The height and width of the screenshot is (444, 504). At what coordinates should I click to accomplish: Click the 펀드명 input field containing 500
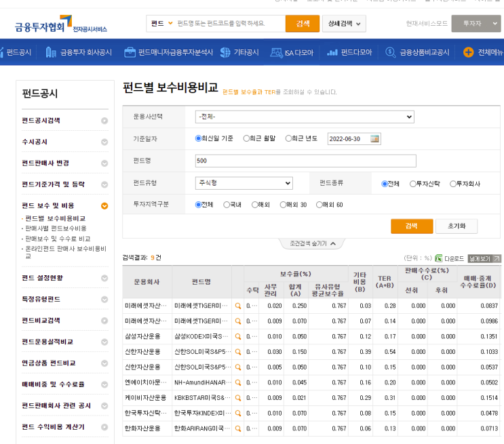click(305, 161)
